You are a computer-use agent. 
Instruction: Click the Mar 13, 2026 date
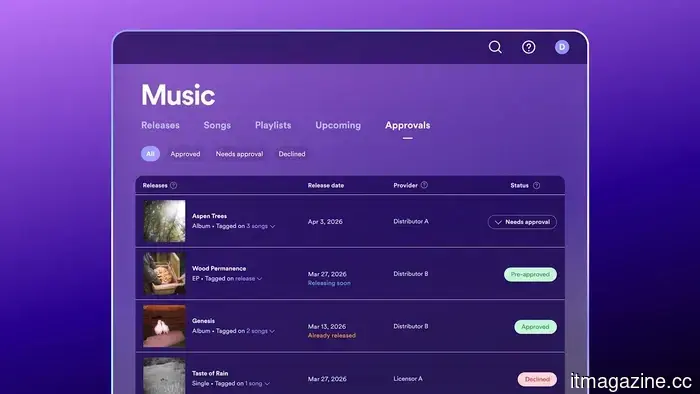(327, 326)
